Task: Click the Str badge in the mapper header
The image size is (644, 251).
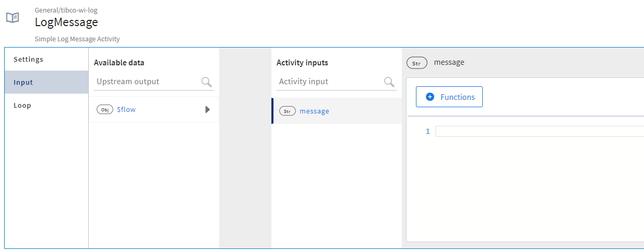Action: [416, 63]
